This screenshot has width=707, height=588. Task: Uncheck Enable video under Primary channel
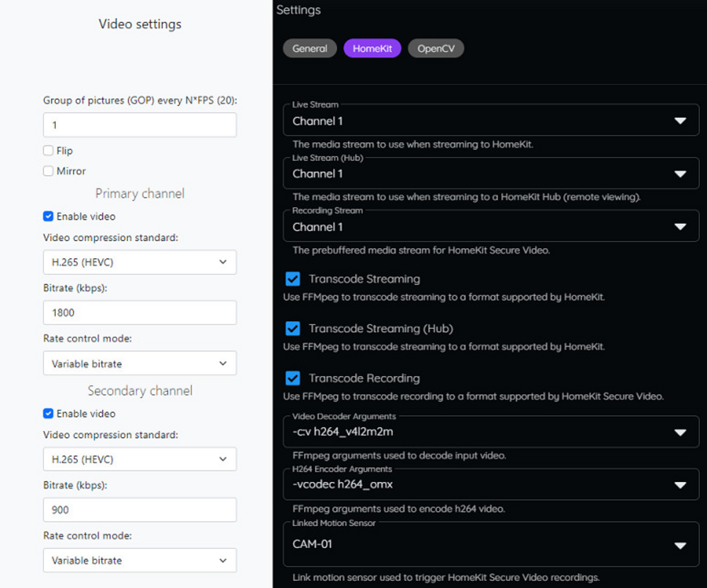(x=48, y=216)
